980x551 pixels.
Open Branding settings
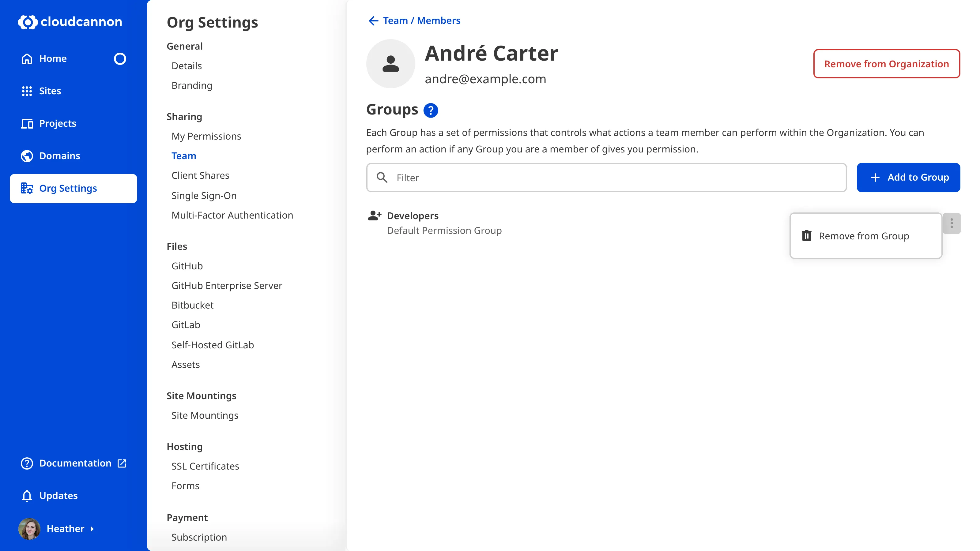[192, 86]
